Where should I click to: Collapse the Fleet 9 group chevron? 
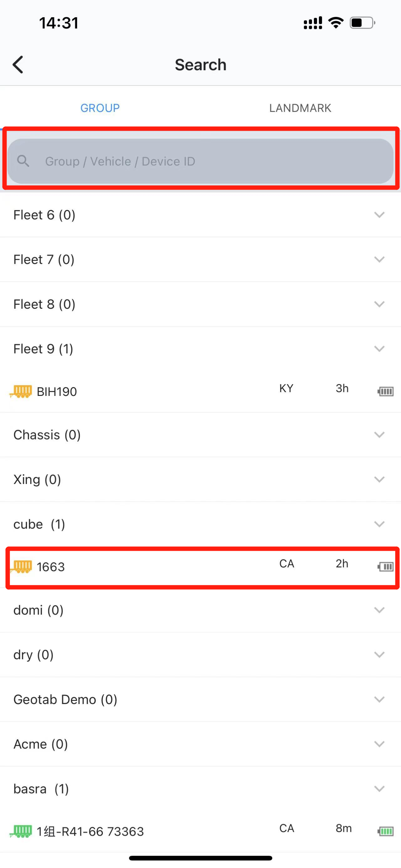[379, 349]
